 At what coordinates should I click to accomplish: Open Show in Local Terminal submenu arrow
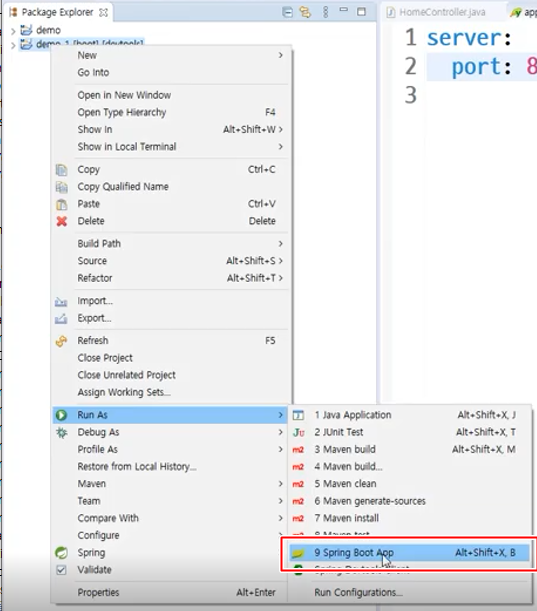click(281, 147)
